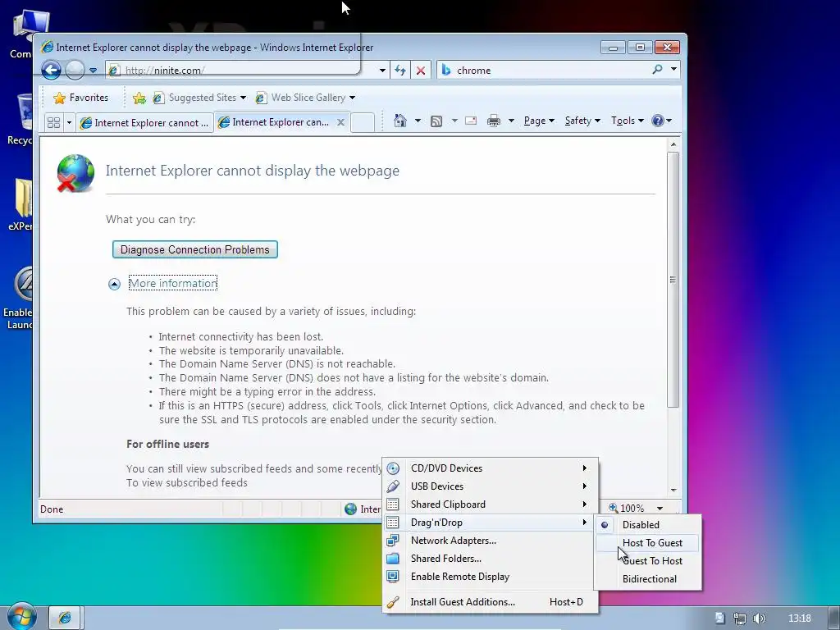Open the recent pages dropdown arrow
Image resolution: width=840 pixels, height=630 pixels.
point(93,71)
